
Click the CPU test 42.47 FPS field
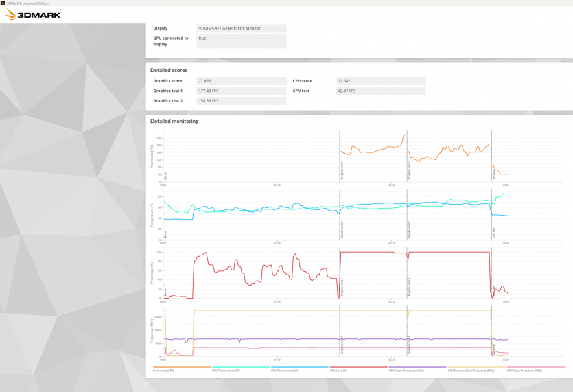(x=379, y=91)
